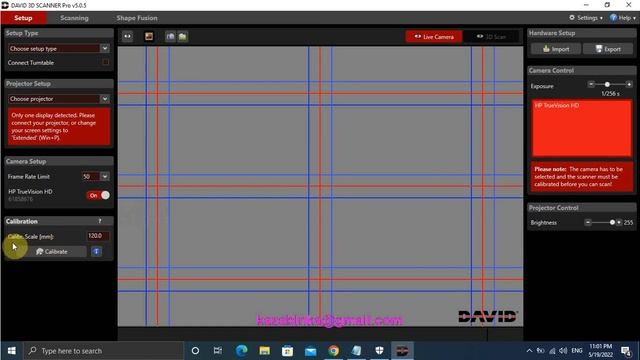Click the Import hardware setup button
The height and width of the screenshot is (360, 640).
pyautogui.click(x=556, y=49)
